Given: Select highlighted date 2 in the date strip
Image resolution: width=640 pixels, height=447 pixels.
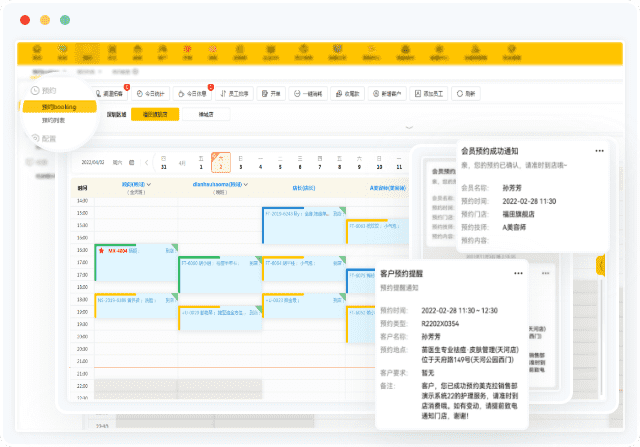Looking at the screenshot, I should (x=221, y=162).
